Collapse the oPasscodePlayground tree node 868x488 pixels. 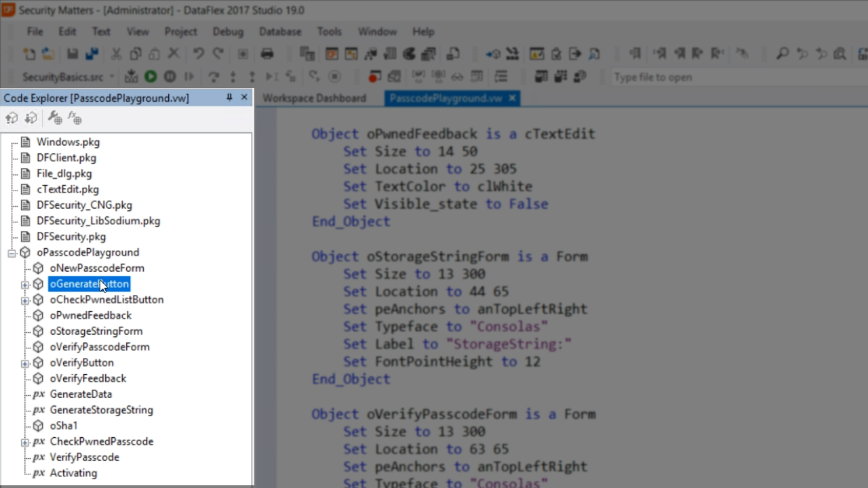(12, 253)
